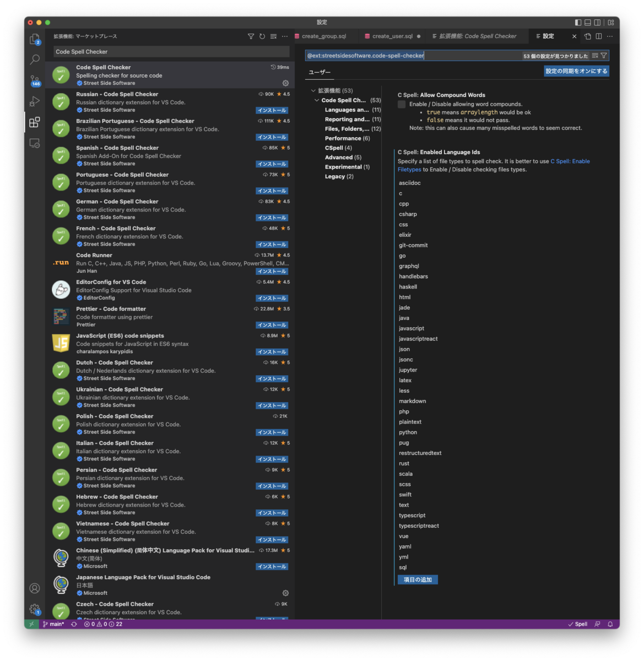Enable the Allow Compound Words checkbox
The image size is (644, 661).
[x=402, y=104]
